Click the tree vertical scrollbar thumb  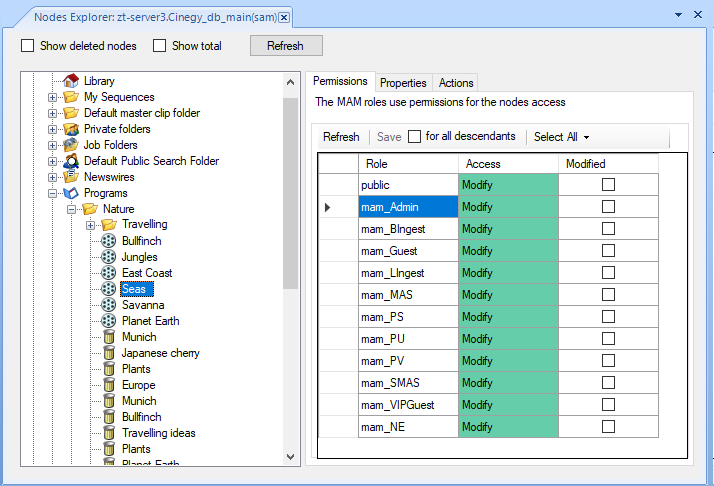(290, 193)
